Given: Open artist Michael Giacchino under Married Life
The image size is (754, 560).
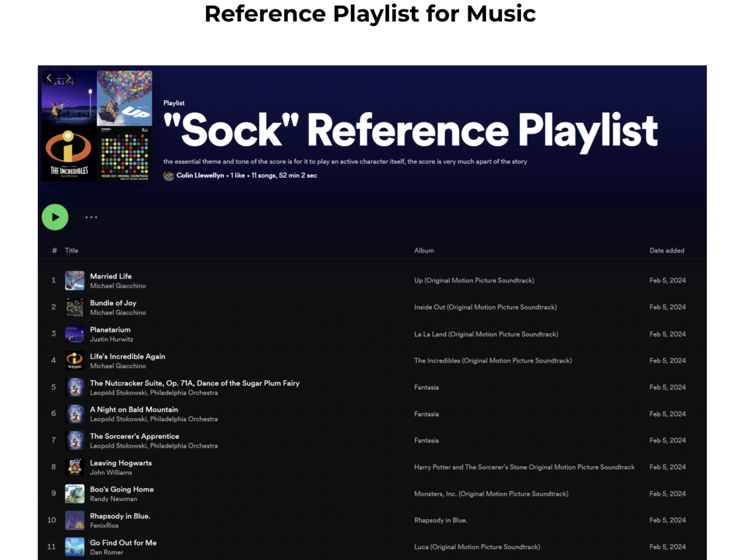Looking at the screenshot, I should [x=118, y=286].
